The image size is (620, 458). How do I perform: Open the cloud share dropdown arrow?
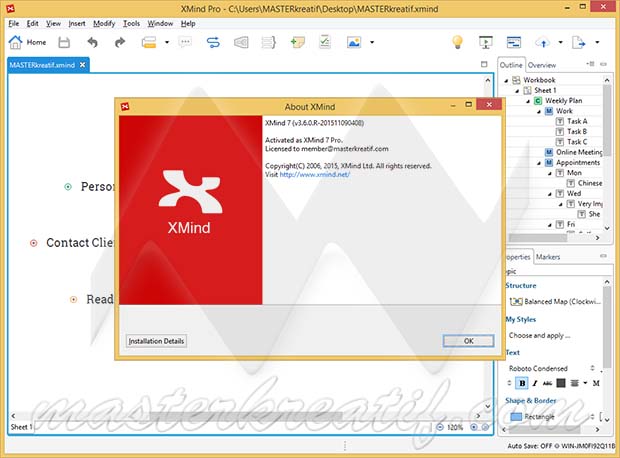560,42
